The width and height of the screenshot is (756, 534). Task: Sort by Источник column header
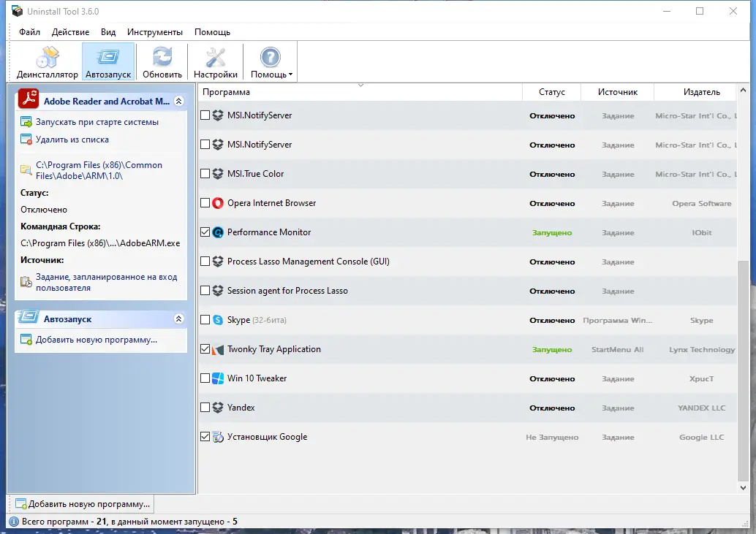tap(618, 92)
